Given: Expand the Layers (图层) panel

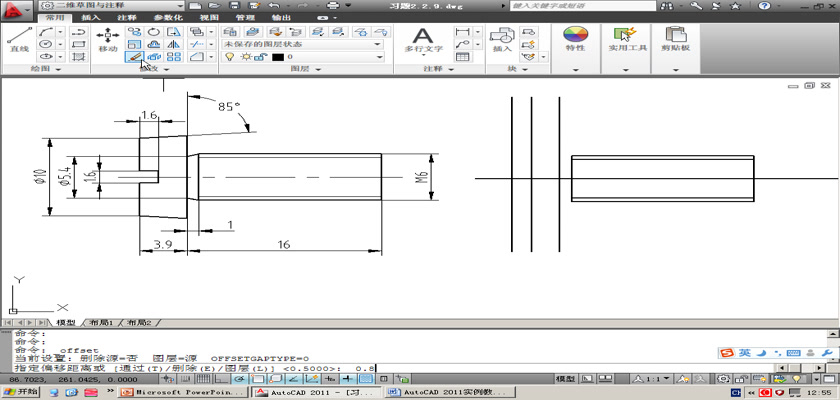Looking at the screenshot, I should (306, 69).
